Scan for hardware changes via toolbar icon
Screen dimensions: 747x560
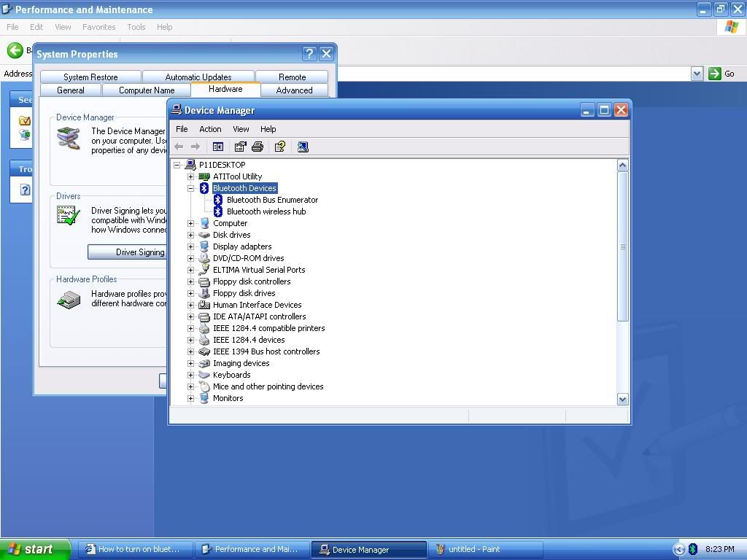303,147
